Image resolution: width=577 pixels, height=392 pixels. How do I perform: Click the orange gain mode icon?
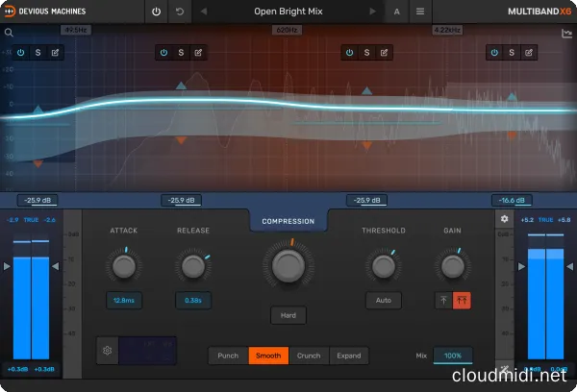tap(462, 301)
